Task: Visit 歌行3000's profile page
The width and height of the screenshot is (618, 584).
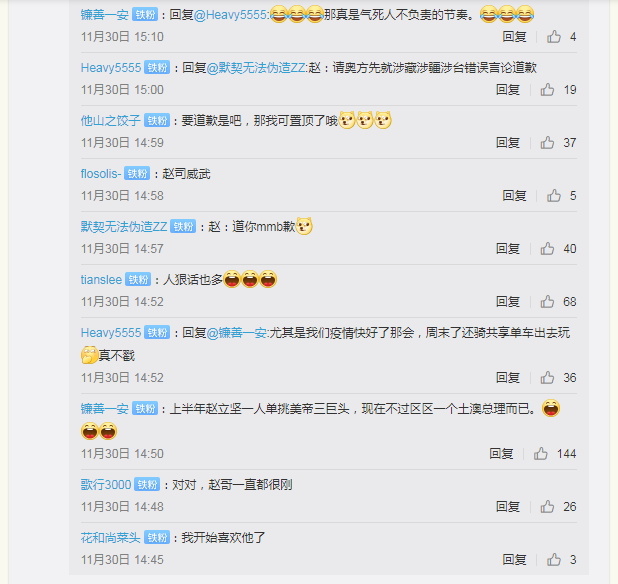Action: [x=106, y=484]
